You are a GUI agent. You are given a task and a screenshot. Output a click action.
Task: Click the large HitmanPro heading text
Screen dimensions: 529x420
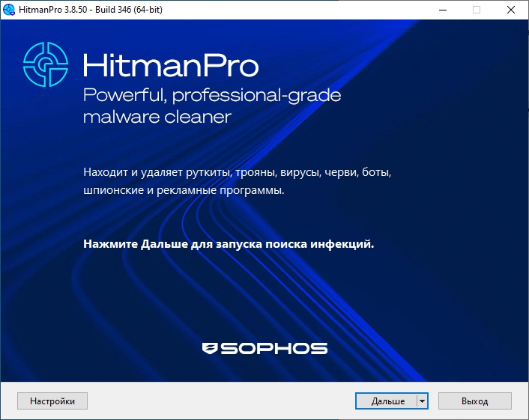[x=171, y=65]
